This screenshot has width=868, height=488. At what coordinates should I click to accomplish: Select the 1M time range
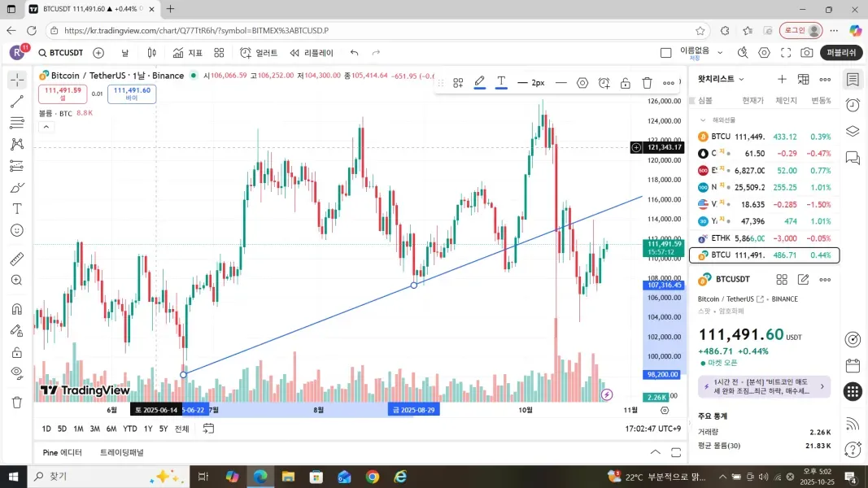pyautogui.click(x=79, y=429)
